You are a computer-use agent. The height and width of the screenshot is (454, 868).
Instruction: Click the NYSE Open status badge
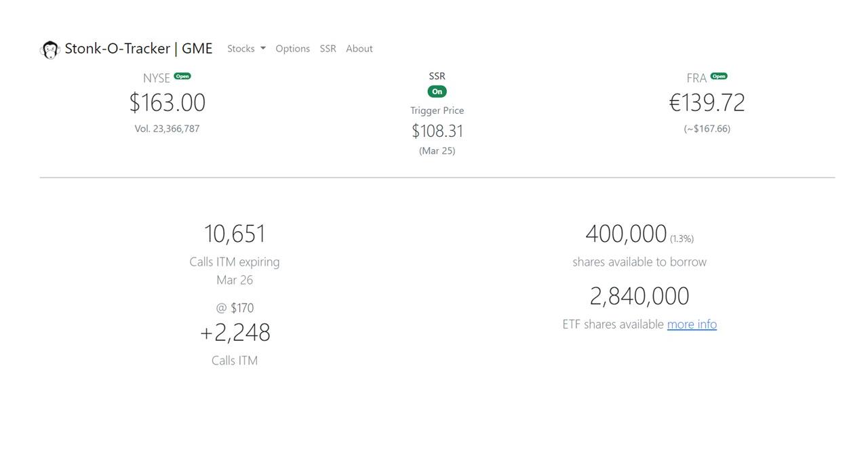coord(182,77)
